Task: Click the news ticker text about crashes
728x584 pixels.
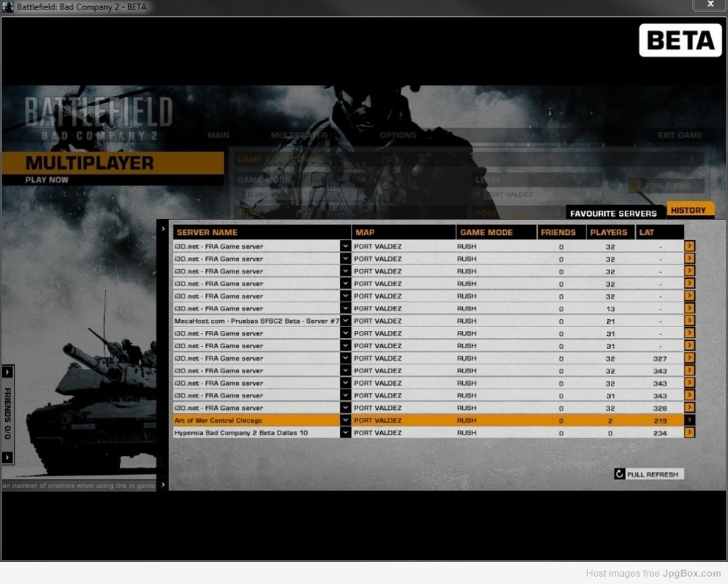Action: coord(79,485)
